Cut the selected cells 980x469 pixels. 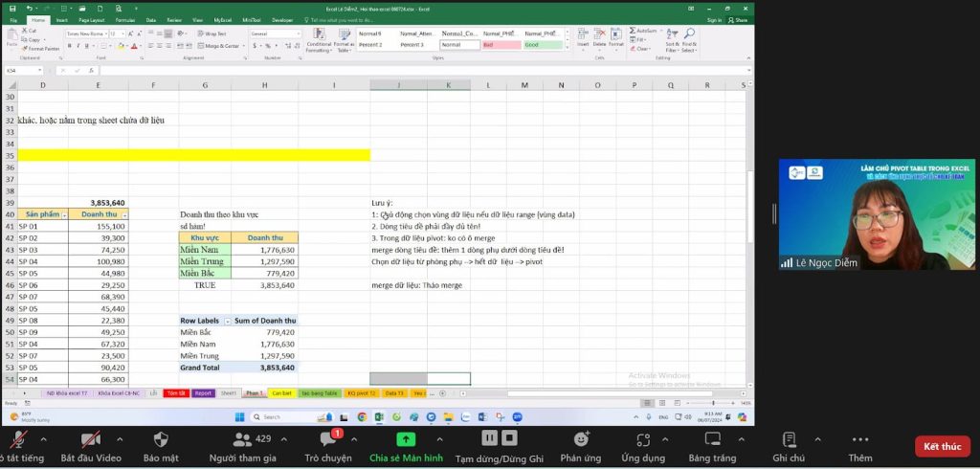point(29,31)
